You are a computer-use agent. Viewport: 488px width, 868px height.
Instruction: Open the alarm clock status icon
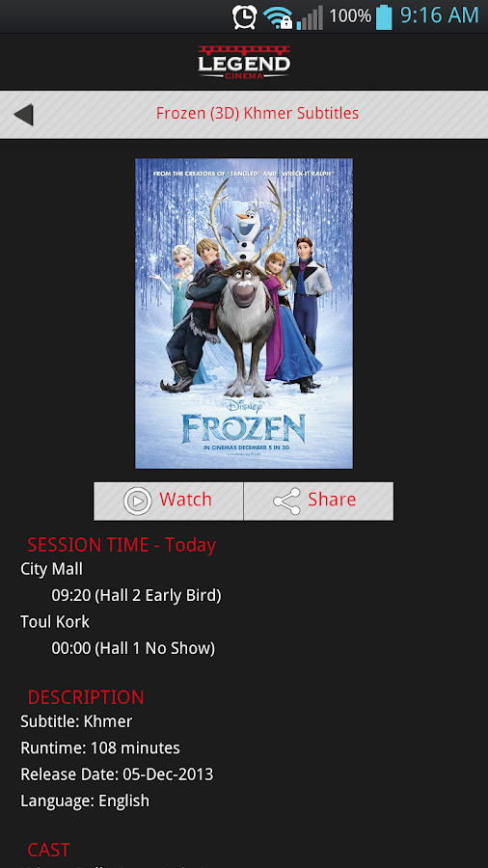pyautogui.click(x=245, y=16)
